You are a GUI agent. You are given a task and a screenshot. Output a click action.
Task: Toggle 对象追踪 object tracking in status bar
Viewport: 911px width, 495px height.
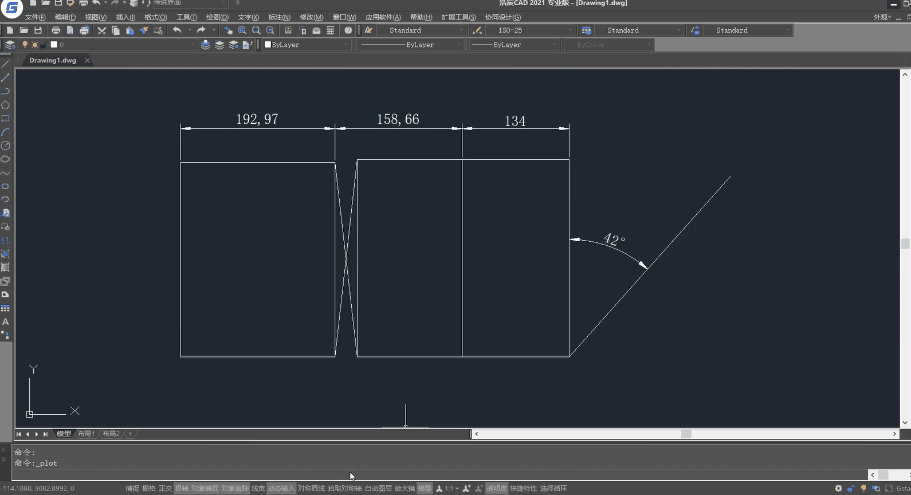[235, 489]
